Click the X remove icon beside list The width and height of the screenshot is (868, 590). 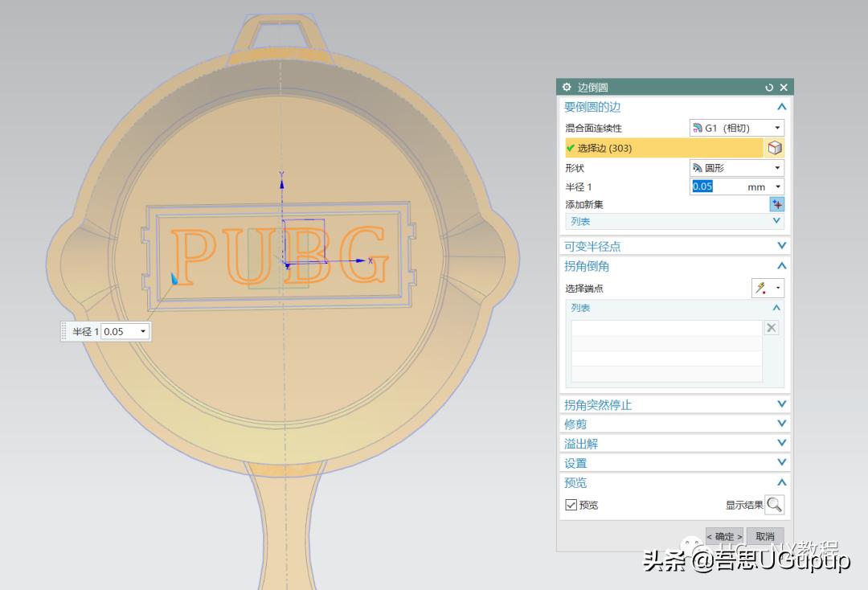[x=772, y=328]
